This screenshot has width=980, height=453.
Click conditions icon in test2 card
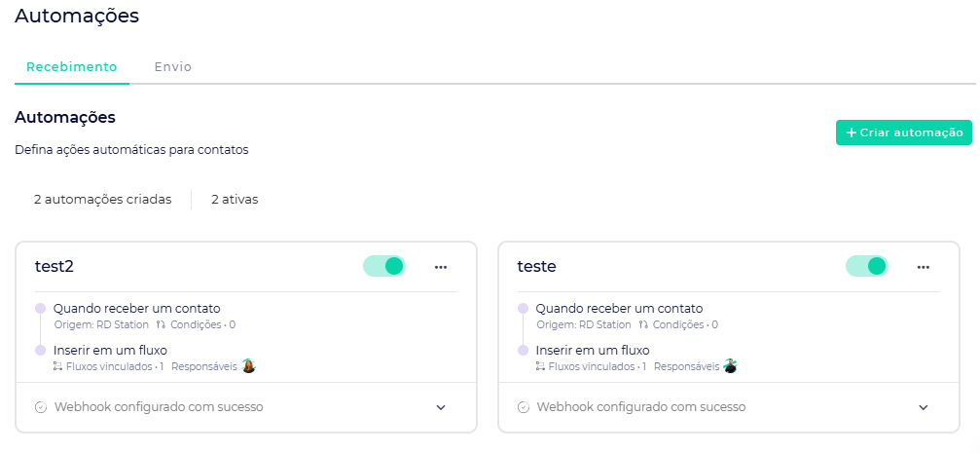(161, 324)
